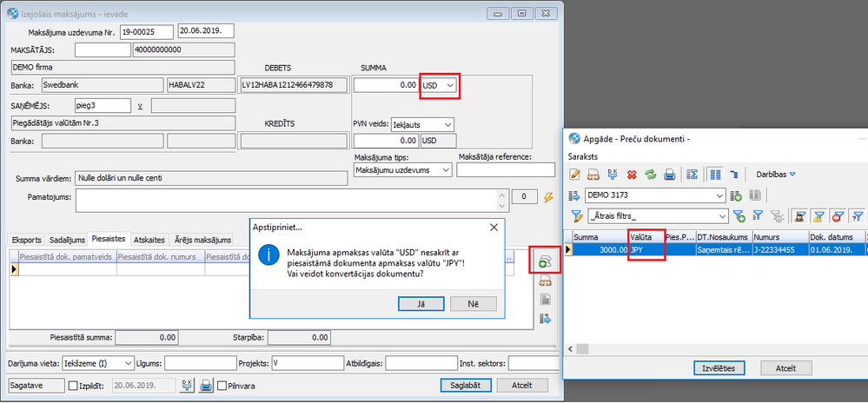Image resolution: width=868 pixels, height=403 pixels.
Task: Click the V link next to pieg3
Action: 141,105
